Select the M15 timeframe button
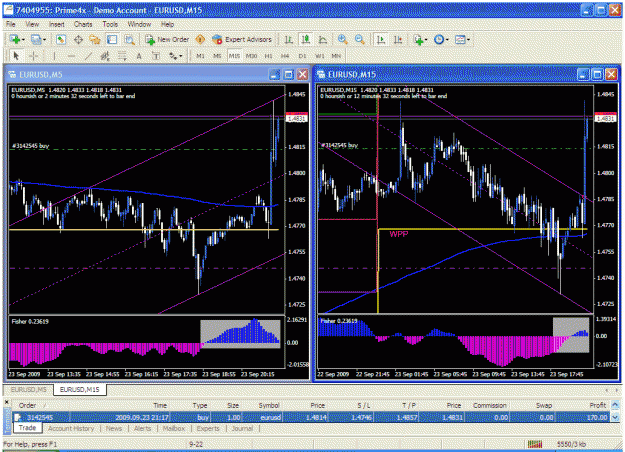 (x=234, y=56)
